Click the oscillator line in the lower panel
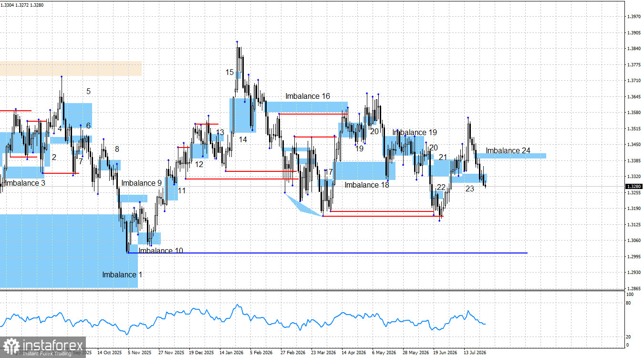This screenshot has height=358, width=644. [239, 317]
